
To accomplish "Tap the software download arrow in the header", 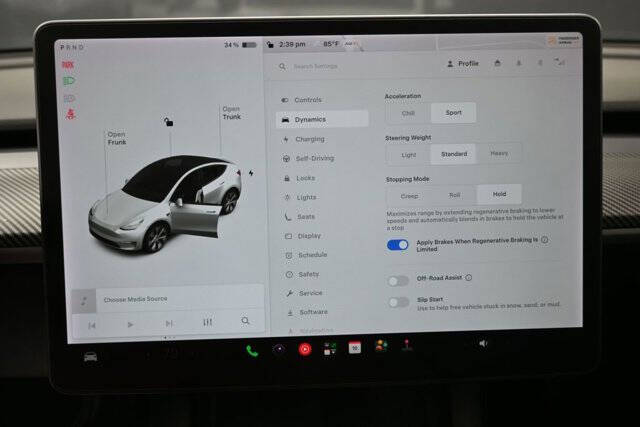I will coord(519,63).
